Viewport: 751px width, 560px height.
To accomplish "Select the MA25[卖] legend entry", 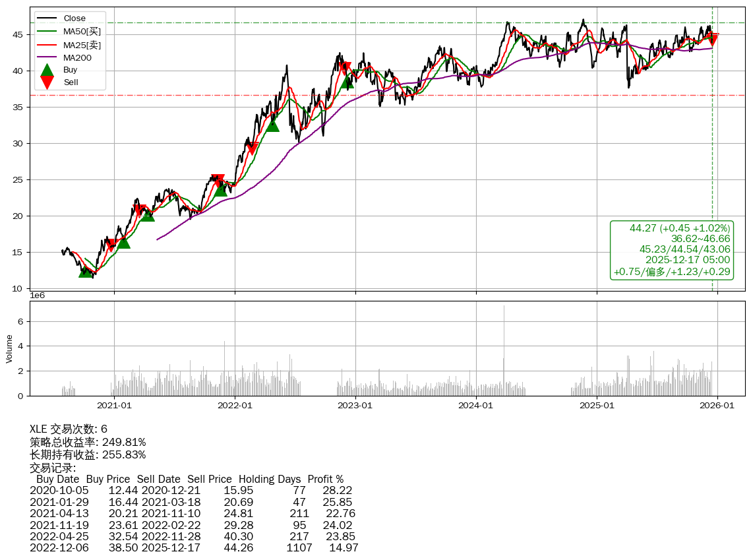I will tap(82, 45).
